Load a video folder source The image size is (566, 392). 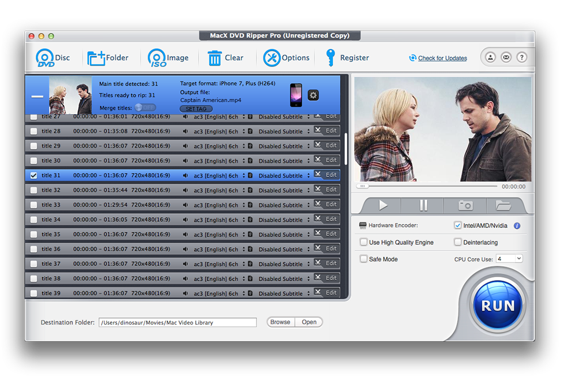pyautogui.click(x=108, y=57)
